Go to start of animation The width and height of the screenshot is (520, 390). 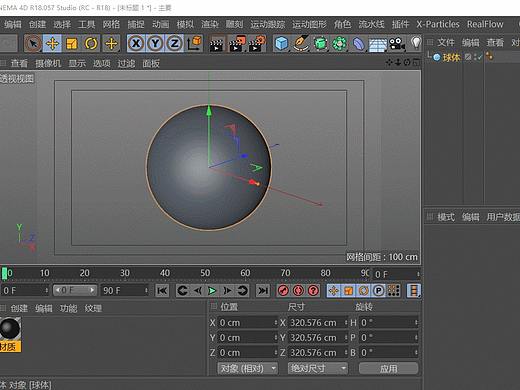tap(162, 291)
